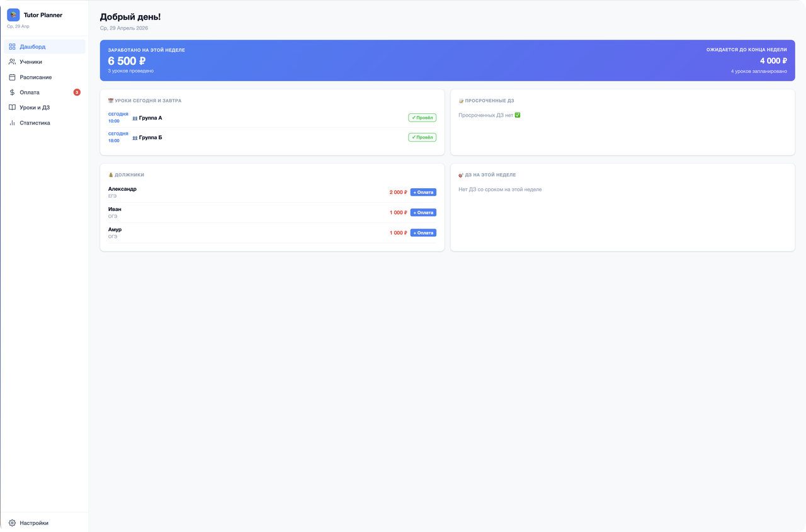Click the 4 уроков запланировано text
Image resolution: width=806 pixels, height=532 pixels.
pos(759,72)
